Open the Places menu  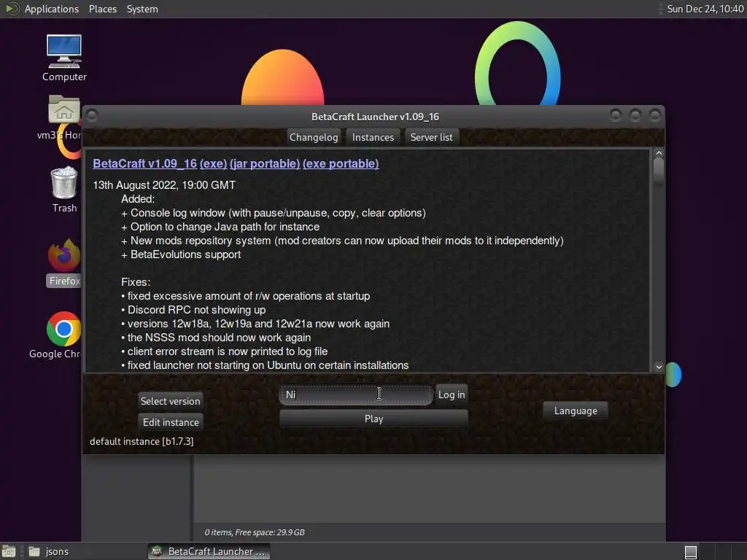(x=102, y=9)
